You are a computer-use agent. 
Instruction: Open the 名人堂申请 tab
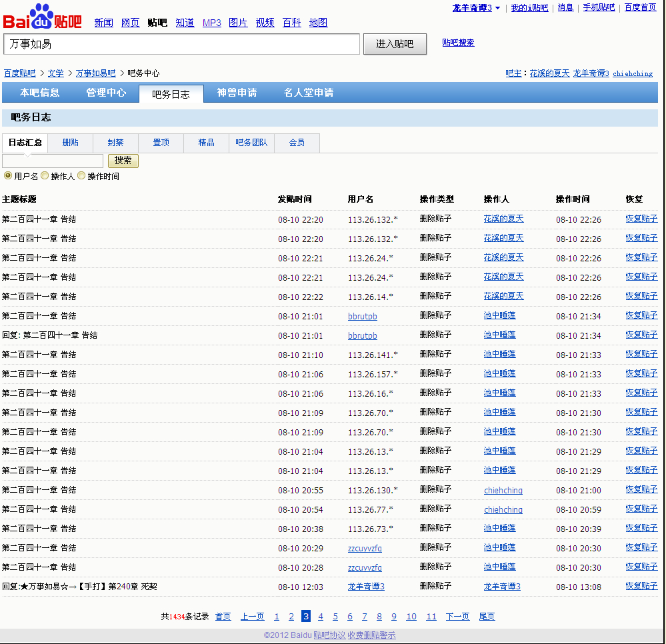309,93
